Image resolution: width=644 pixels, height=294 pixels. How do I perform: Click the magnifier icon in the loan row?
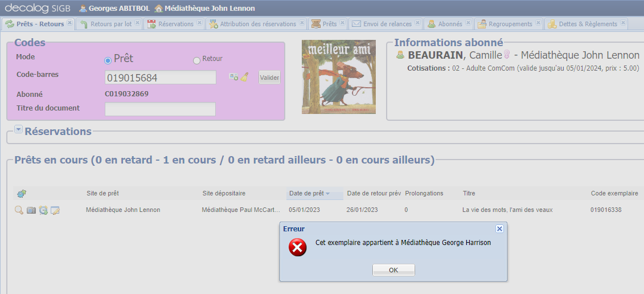pyautogui.click(x=19, y=210)
